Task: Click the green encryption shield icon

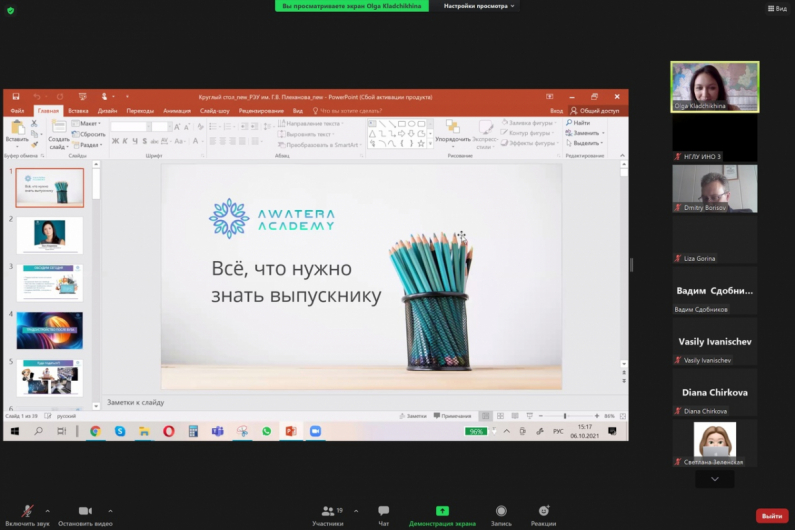Action: click(11, 10)
